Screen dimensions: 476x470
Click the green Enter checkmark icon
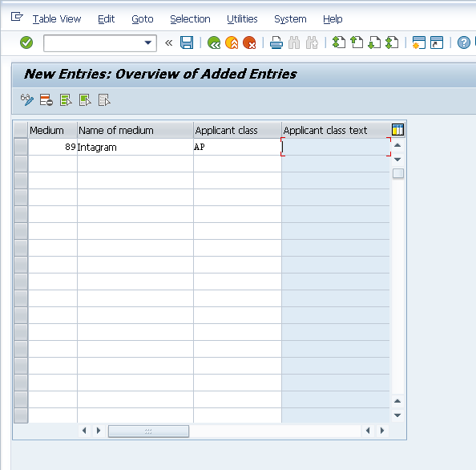click(26, 43)
